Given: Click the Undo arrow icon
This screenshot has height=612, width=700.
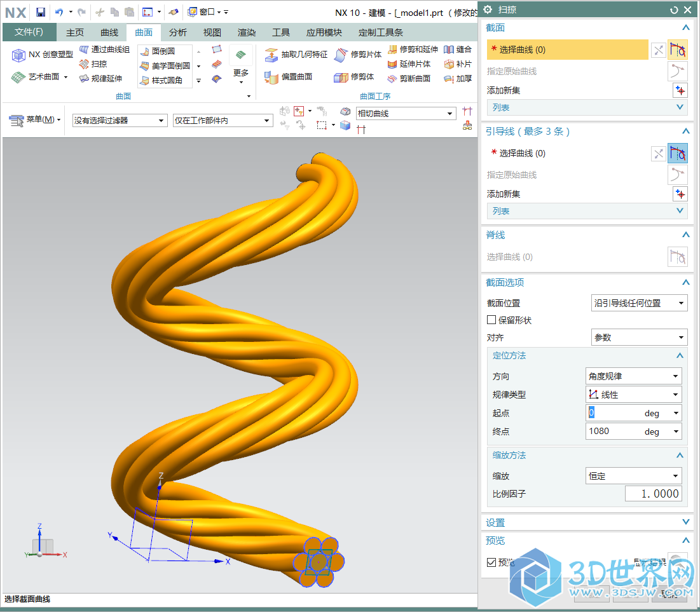Looking at the screenshot, I should coord(58,12).
